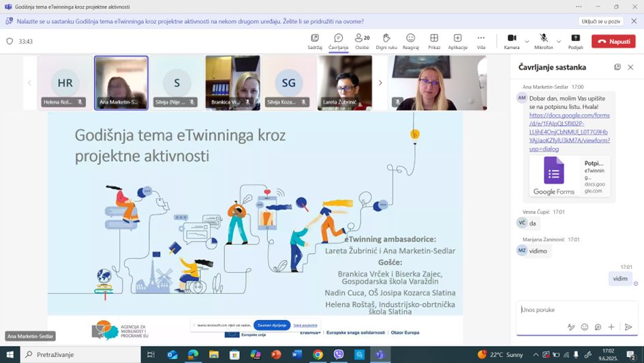Open File Explorer from the taskbar
This screenshot has height=363, width=644.
pos(213,354)
